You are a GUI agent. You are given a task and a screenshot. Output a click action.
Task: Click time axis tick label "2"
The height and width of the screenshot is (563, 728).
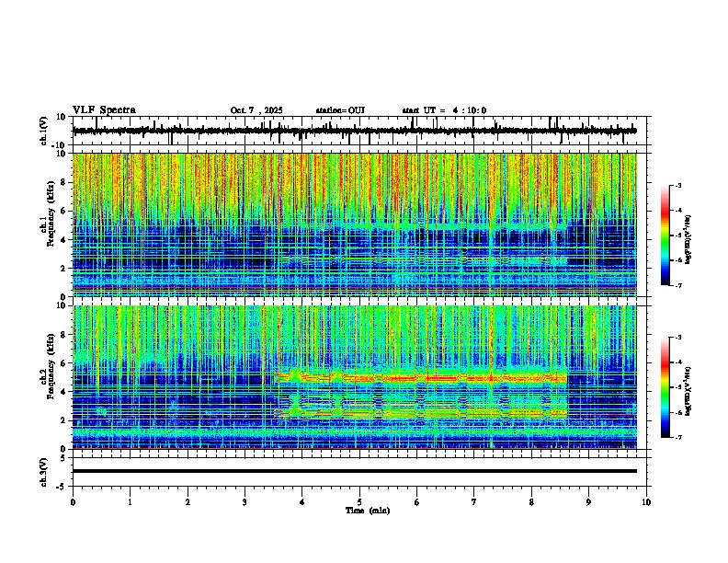(x=188, y=502)
